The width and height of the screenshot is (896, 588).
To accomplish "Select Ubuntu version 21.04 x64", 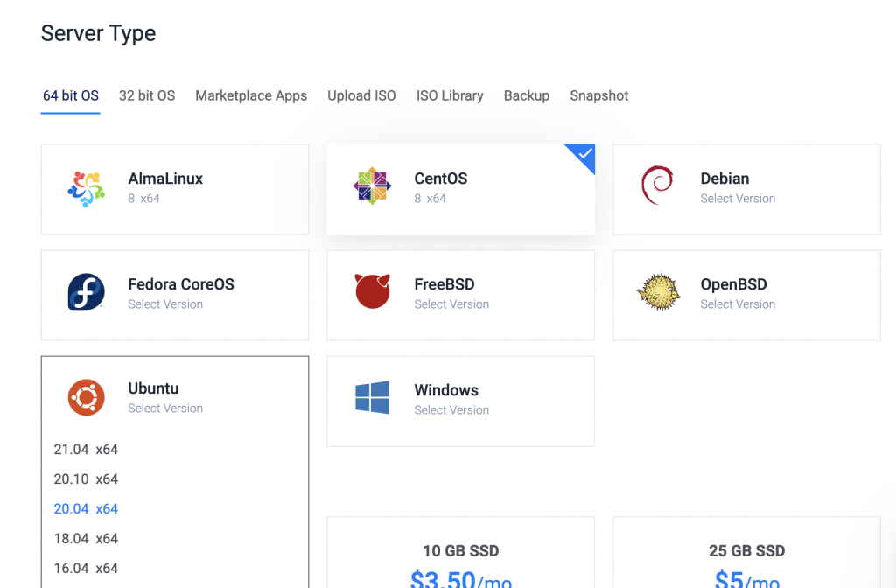I will (x=86, y=450).
